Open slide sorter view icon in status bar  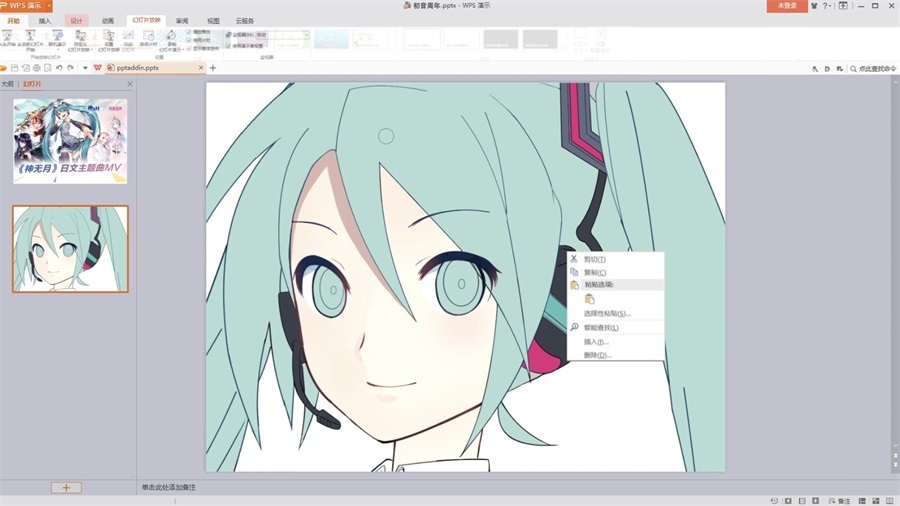coord(876,501)
